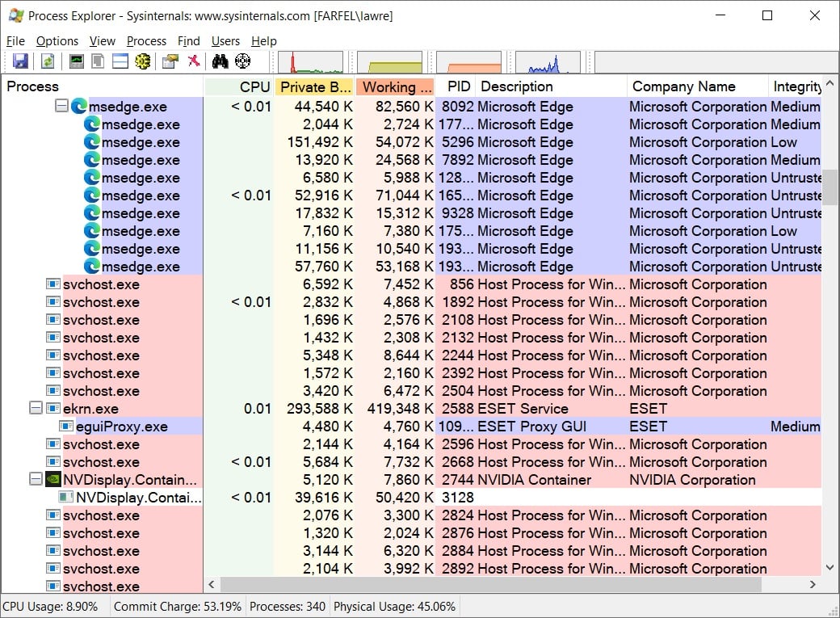Sort by the CPU column header

(x=238, y=86)
